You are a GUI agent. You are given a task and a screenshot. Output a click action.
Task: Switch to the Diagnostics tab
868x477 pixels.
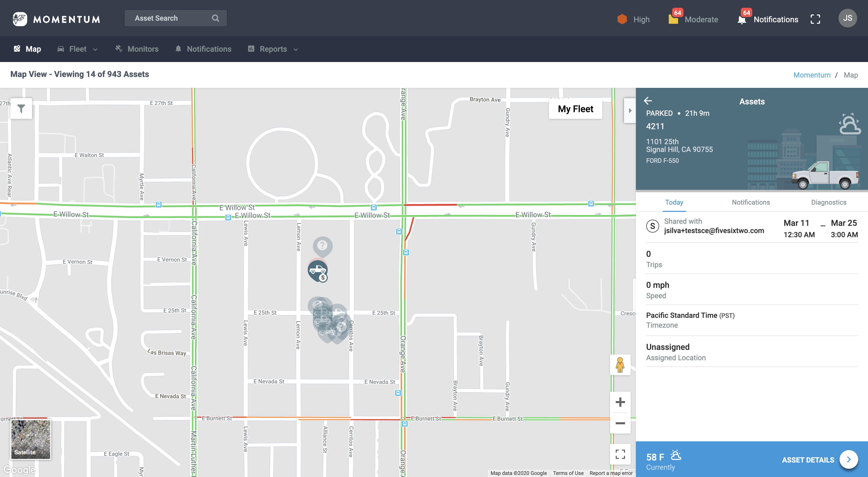coord(828,202)
